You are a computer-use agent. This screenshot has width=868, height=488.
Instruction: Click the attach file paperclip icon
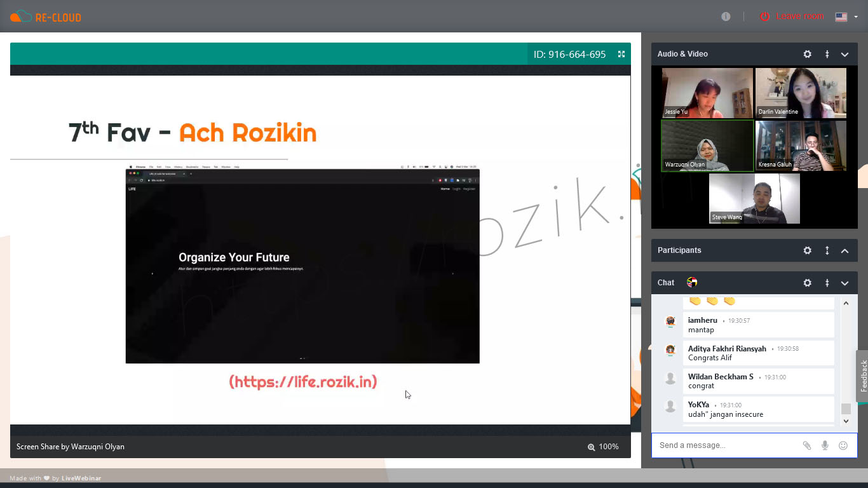[x=806, y=445]
